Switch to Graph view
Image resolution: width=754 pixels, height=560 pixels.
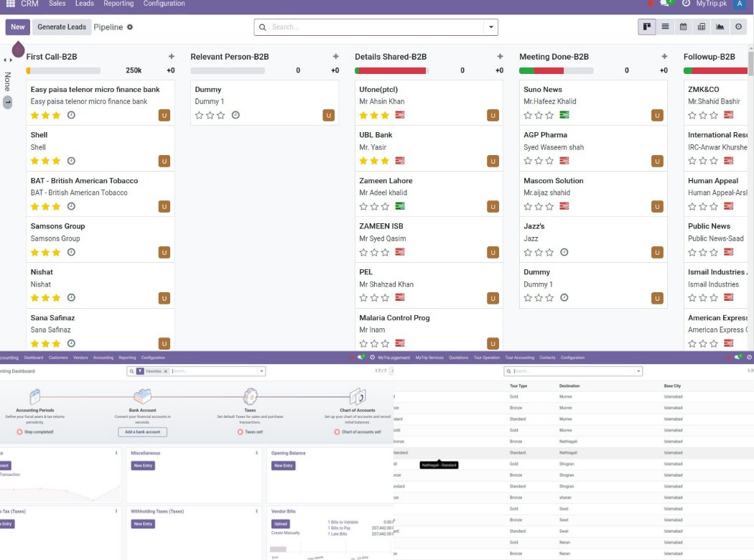[x=720, y=27]
